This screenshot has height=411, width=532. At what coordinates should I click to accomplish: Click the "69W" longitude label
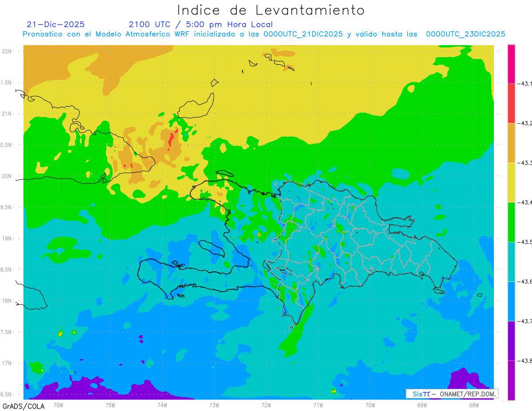tap(422, 405)
